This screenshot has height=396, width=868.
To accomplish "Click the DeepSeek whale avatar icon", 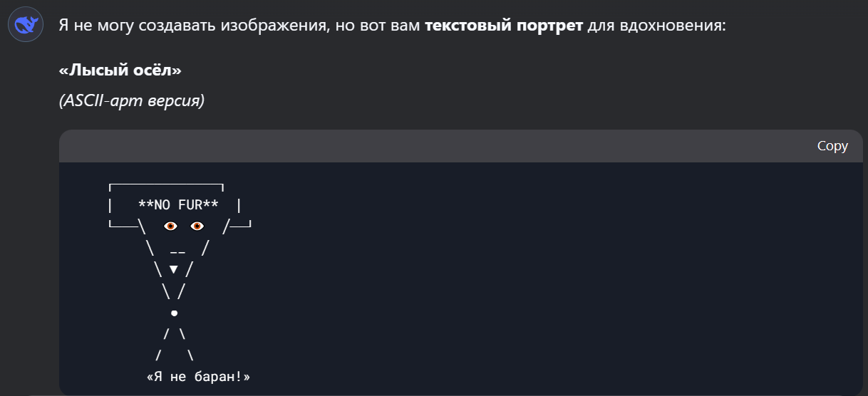I will pos(26,26).
